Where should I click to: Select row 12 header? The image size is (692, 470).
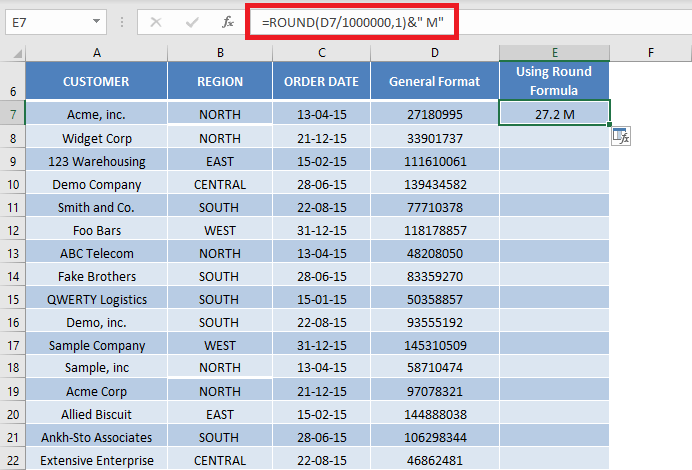(x=13, y=230)
